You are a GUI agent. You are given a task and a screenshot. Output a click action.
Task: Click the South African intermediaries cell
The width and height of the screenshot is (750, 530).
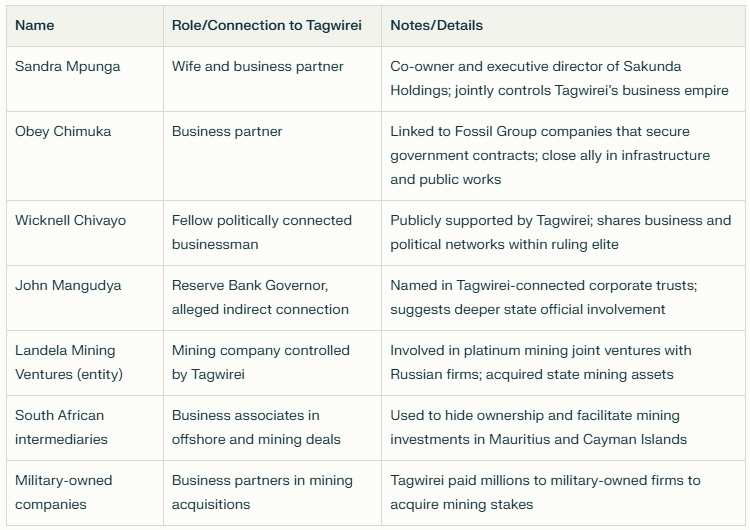click(61, 427)
